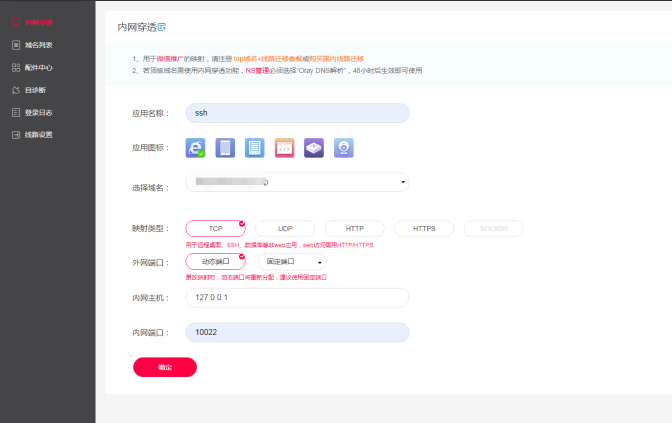Go to 域名列表 in the sidebar

coord(38,45)
